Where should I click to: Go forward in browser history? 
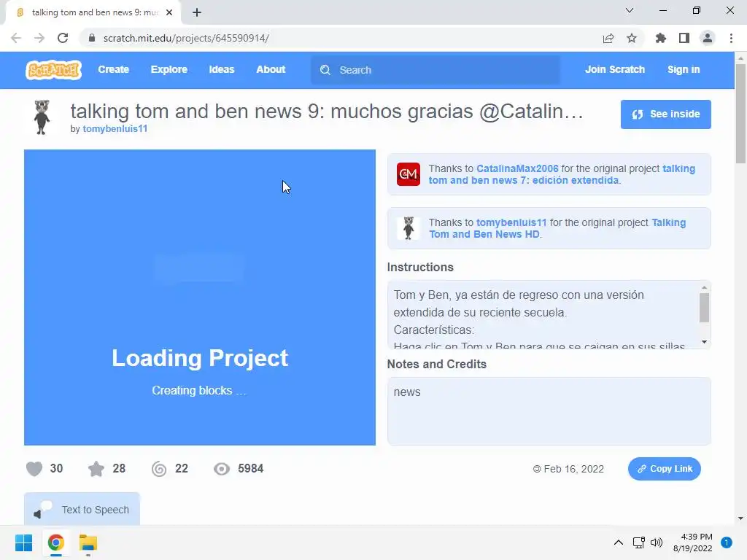[39, 38]
